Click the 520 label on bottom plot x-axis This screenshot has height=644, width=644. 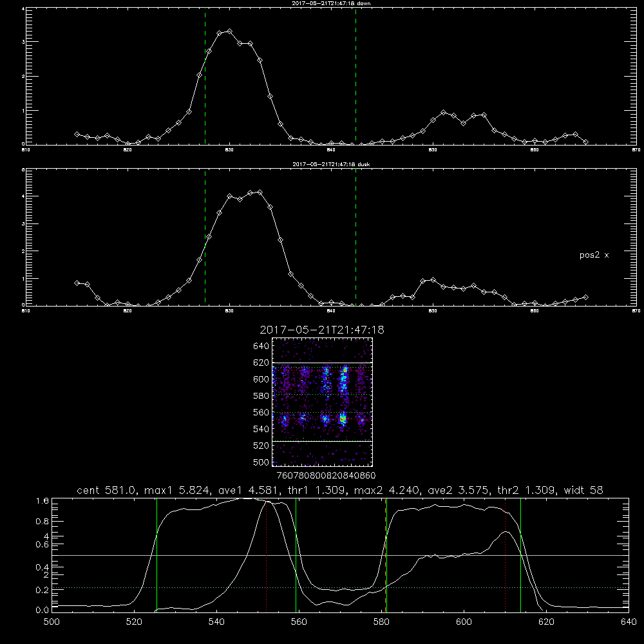pos(134,622)
